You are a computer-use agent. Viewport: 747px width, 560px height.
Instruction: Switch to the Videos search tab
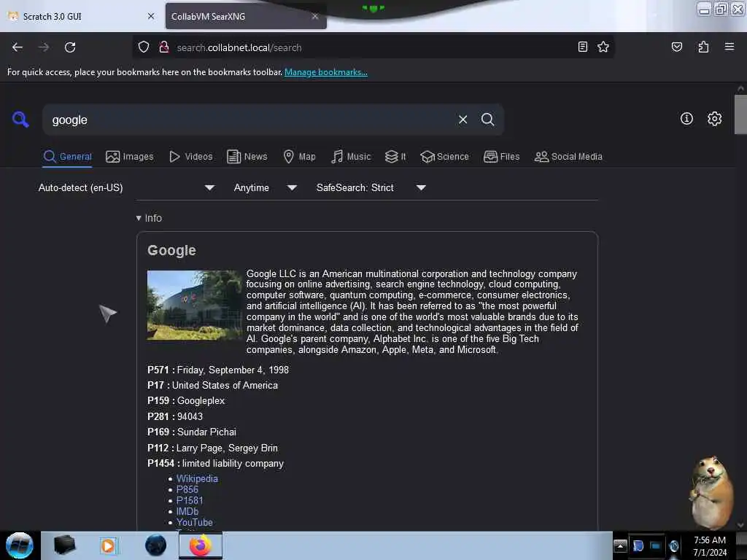pos(191,157)
